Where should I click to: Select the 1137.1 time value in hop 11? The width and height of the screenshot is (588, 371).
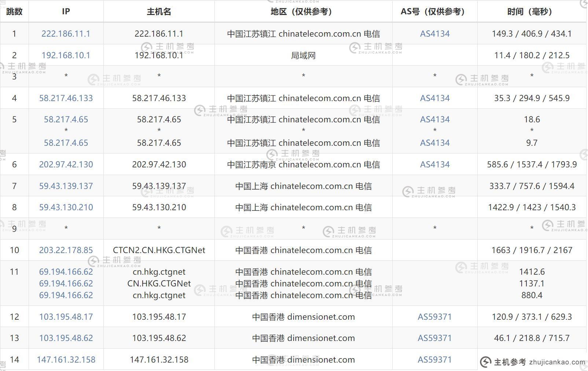(x=532, y=283)
